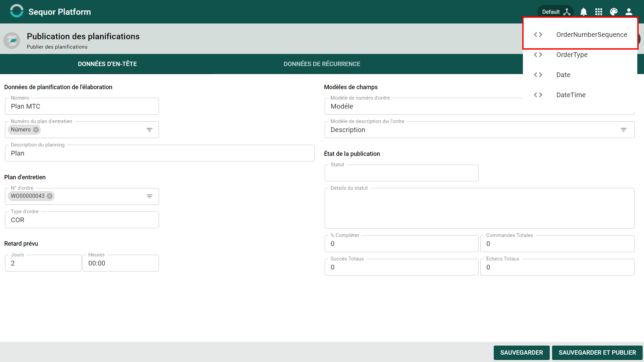Click the Retard prévu heading
This screenshot has width=644, height=362.
[21, 244]
